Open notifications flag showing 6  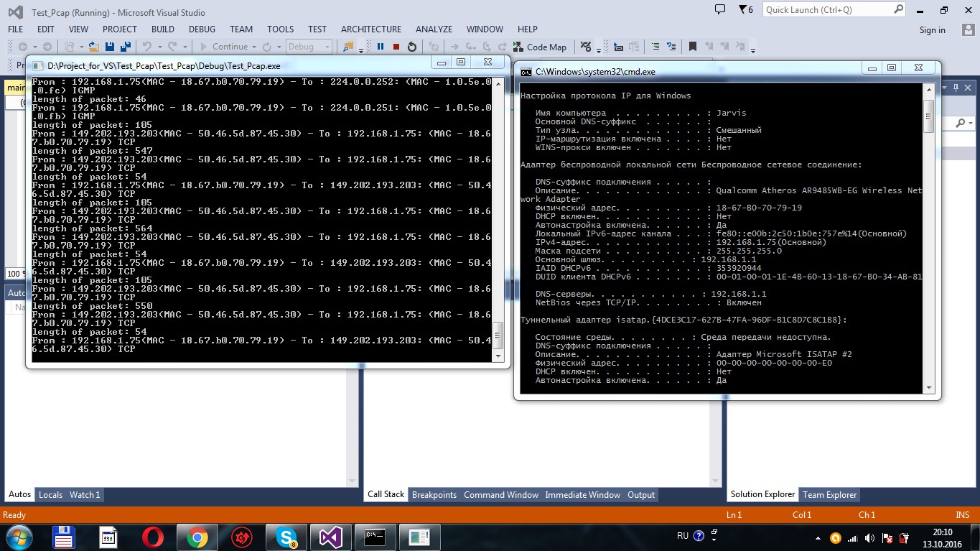746,10
